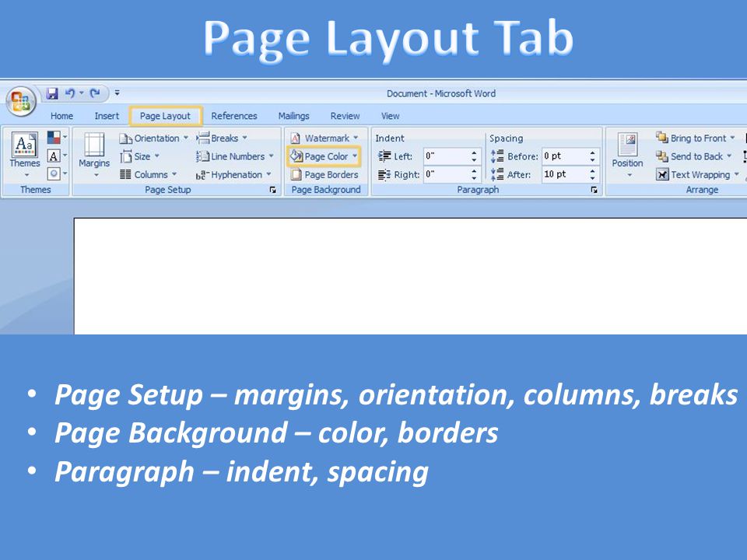Click the Hyphenation icon
Image resolution: width=747 pixels, height=560 pixels.
[203, 175]
